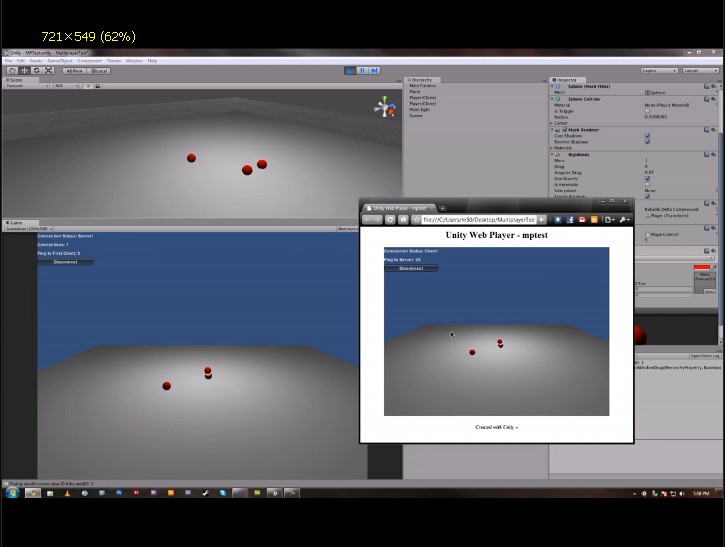Screen dimensions: 725x547
Task: Click the Pause button in Unity
Action: click(x=362, y=70)
